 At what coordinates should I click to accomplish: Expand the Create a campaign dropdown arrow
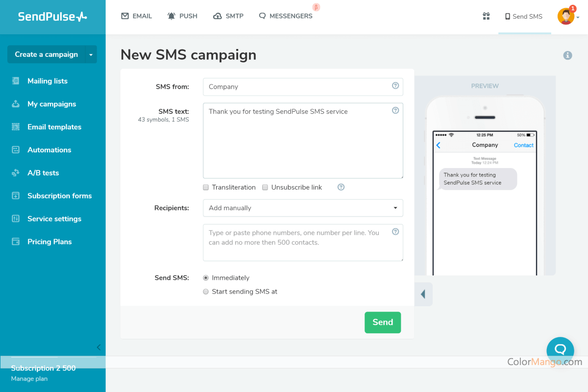[90, 54]
